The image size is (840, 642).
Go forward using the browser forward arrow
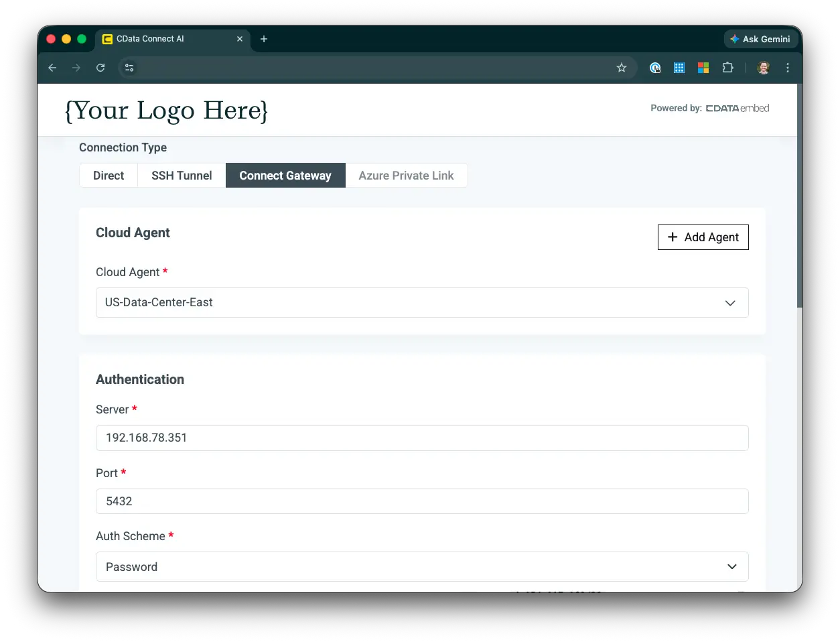(x=76, y=68)
